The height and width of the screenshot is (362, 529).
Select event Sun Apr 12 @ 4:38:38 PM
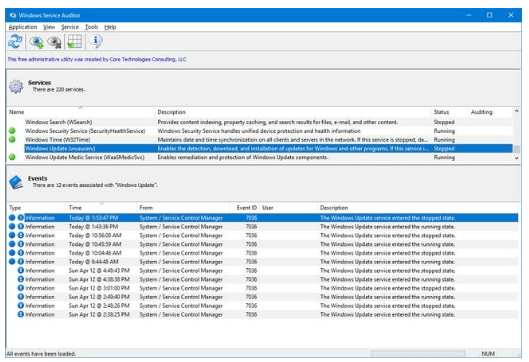pyautogui.click(x=262, y=279)
